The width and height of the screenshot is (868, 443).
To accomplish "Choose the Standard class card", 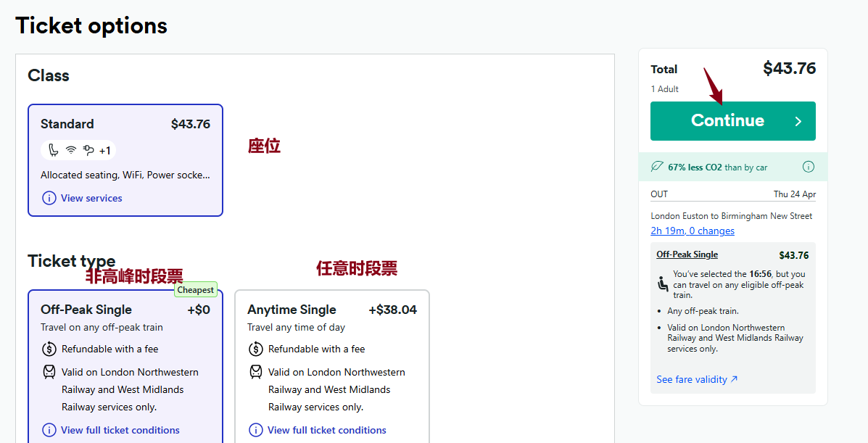I will tap(125, 125).
